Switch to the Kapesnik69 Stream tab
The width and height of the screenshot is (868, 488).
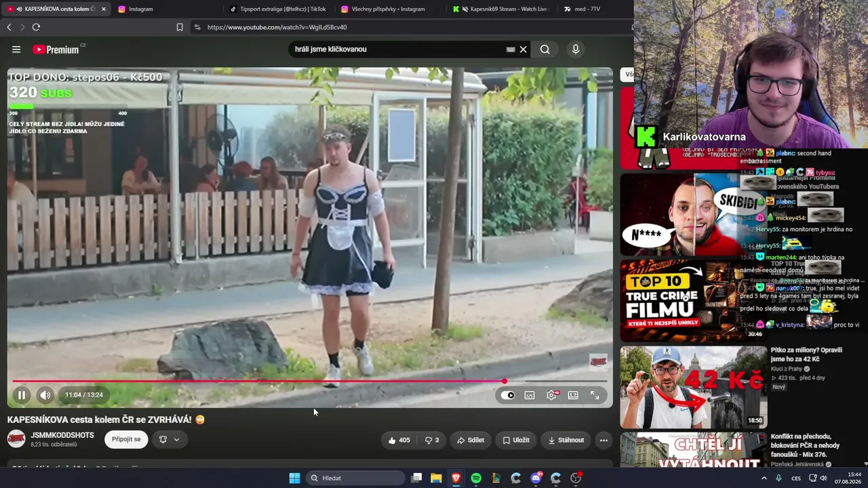[500, 9]
